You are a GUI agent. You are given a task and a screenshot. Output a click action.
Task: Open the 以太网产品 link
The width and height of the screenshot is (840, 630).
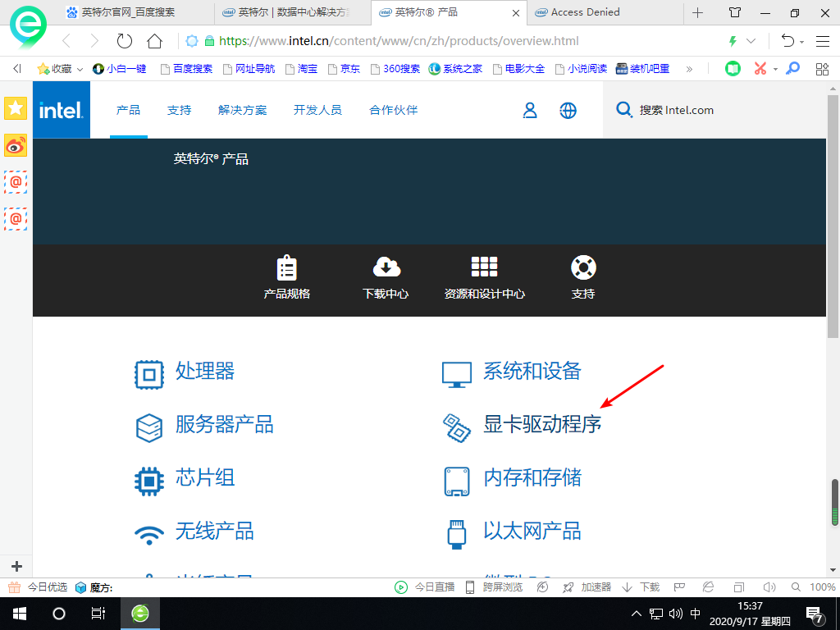coord(532,531)
